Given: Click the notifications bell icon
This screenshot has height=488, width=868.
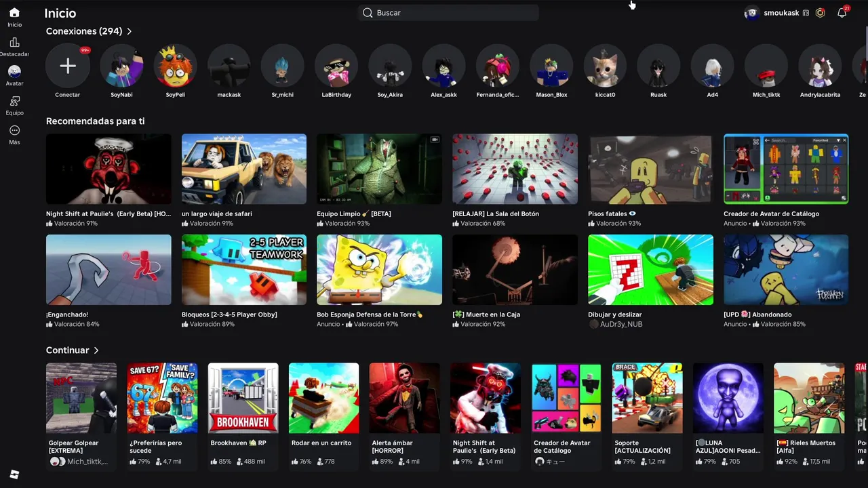Looking at the screenshot, I should pyautogui.click(x=842, y=13).
